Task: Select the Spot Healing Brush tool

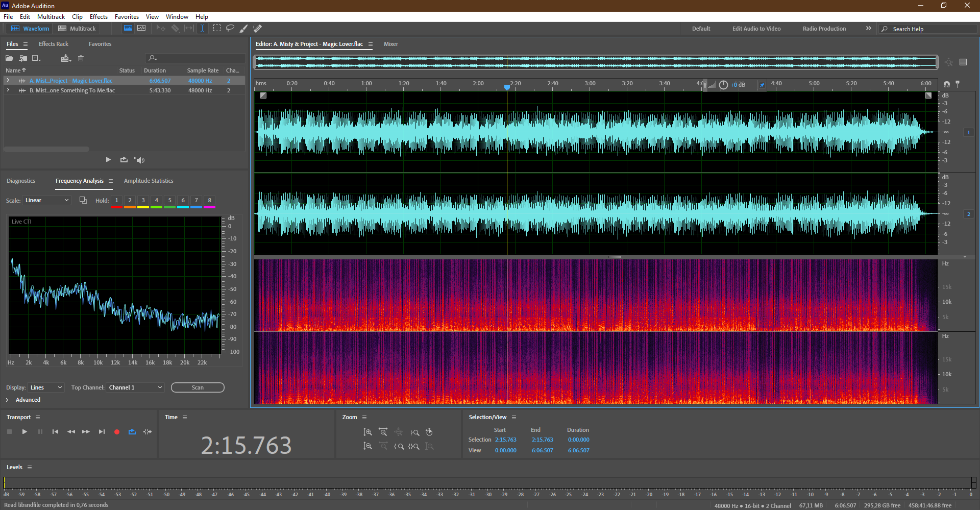Action: point(258,29)
